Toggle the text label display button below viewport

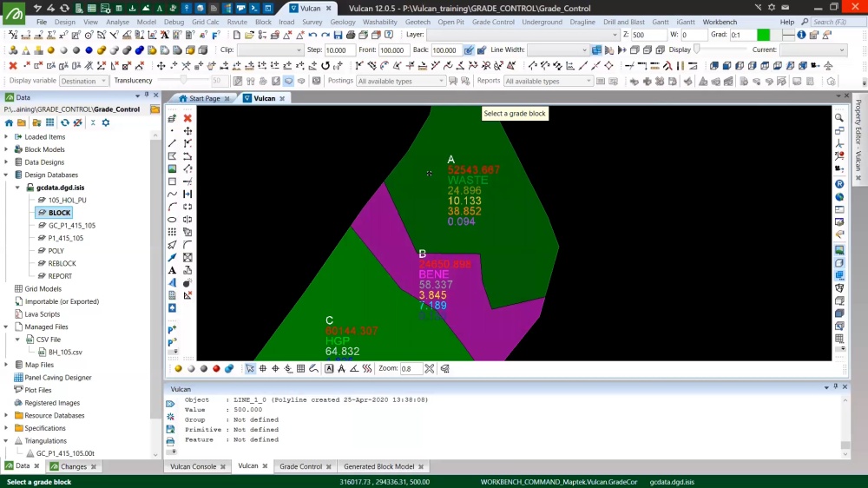point(329,368)
